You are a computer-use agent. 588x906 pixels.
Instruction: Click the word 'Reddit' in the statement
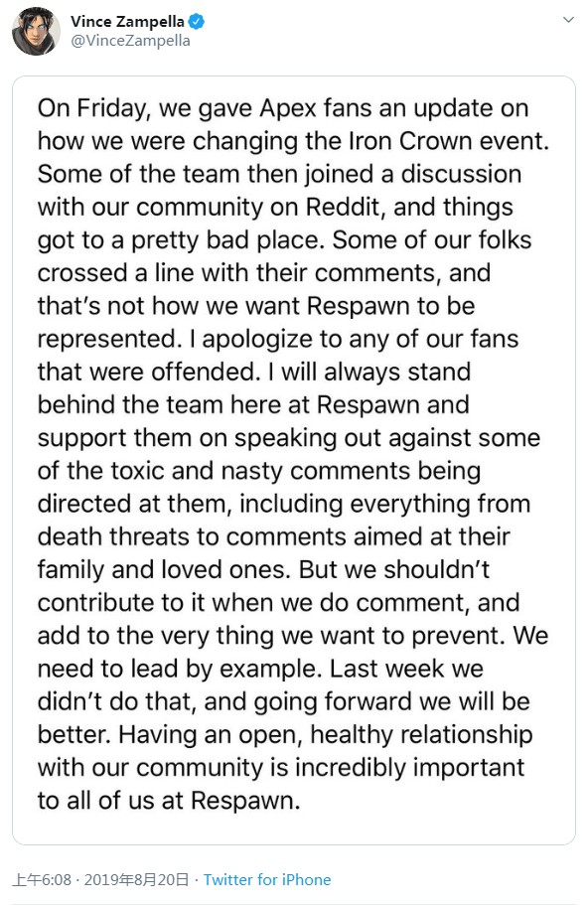(343, 207)
